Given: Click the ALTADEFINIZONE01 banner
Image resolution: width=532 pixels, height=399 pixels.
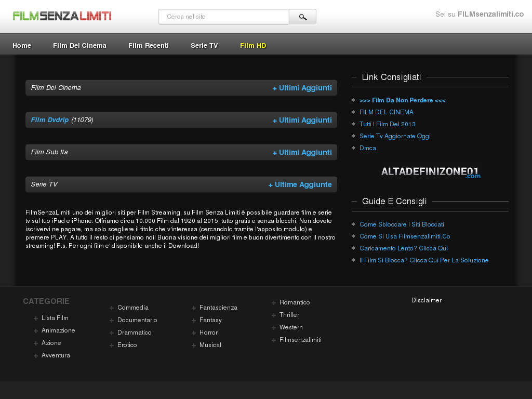Looking at the screenshot, I should tap(430, 171).
